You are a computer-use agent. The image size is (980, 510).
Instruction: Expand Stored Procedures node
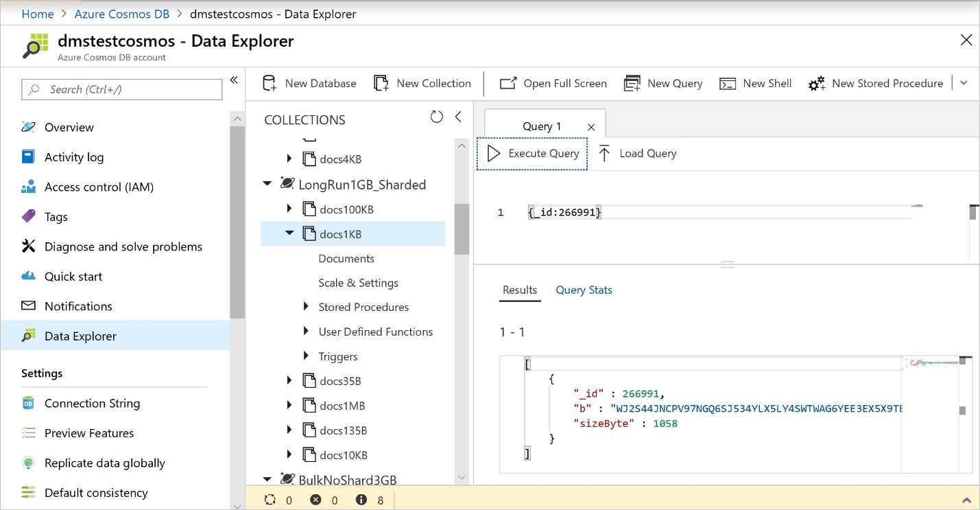click(x=306, y=307)
